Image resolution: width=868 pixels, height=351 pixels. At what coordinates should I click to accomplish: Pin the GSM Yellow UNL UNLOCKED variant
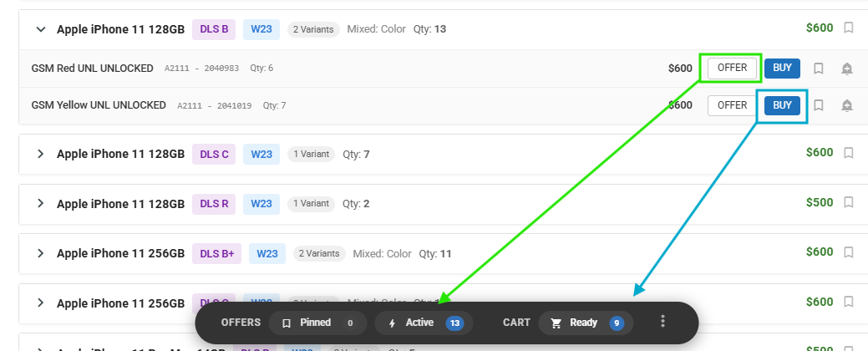818,105
